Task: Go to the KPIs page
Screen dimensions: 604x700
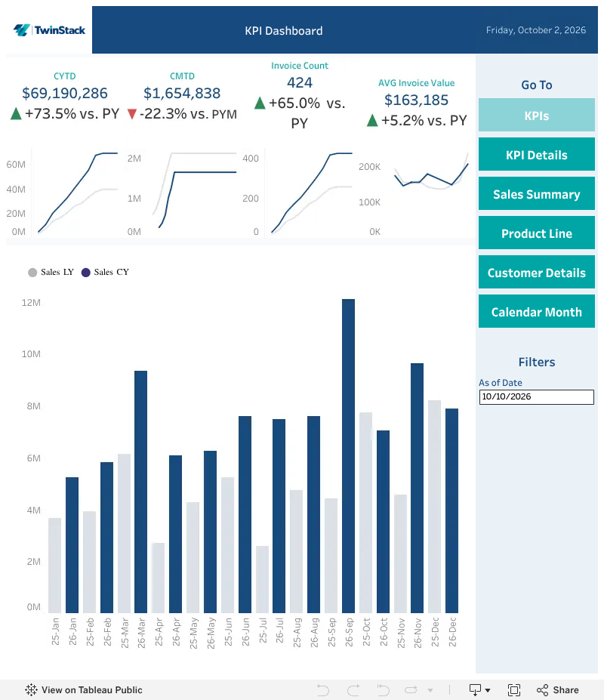Action: 537,116
